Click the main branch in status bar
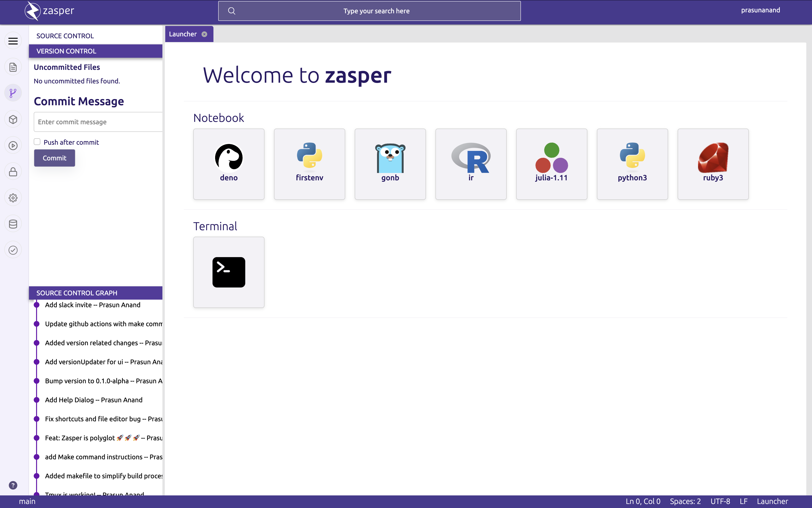The image size is (812, 508). click(x=27, y=501)
